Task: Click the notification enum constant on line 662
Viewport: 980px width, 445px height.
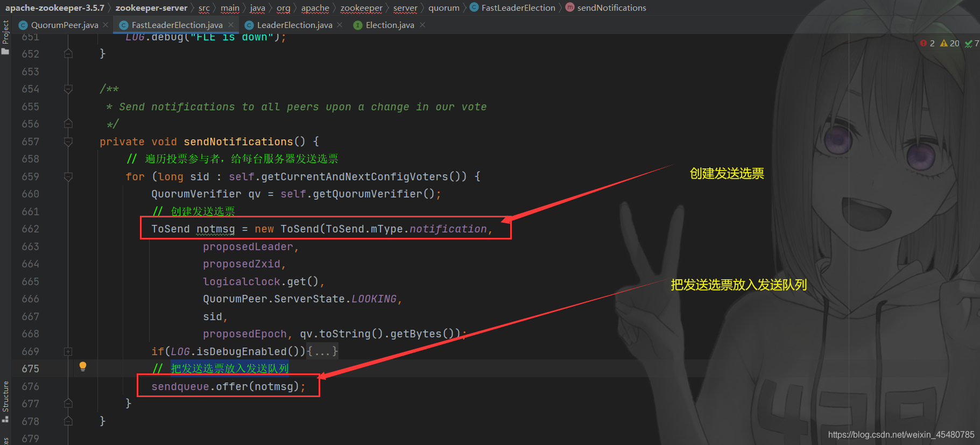Action: click(x=448, y=229)
